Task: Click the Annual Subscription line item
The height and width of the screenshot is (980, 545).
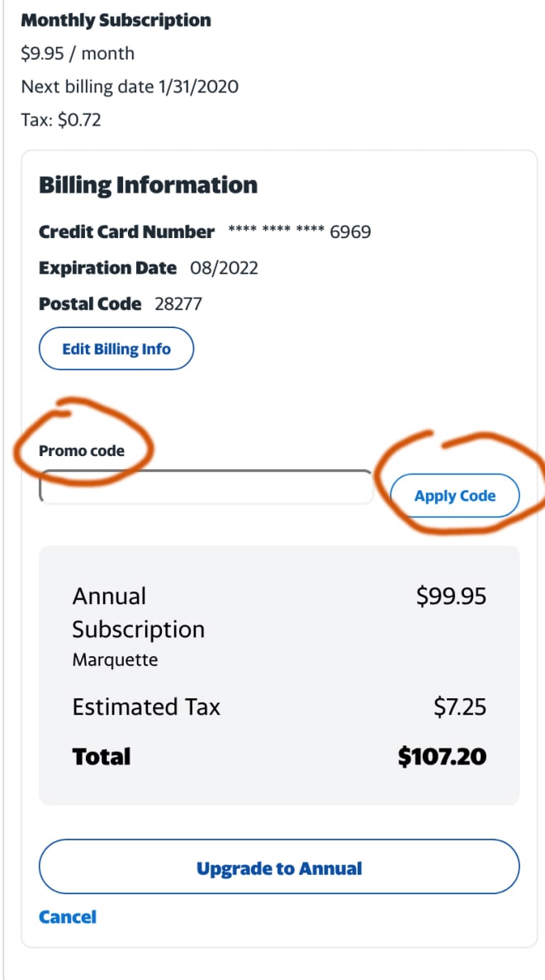Action: coord(139,612)
